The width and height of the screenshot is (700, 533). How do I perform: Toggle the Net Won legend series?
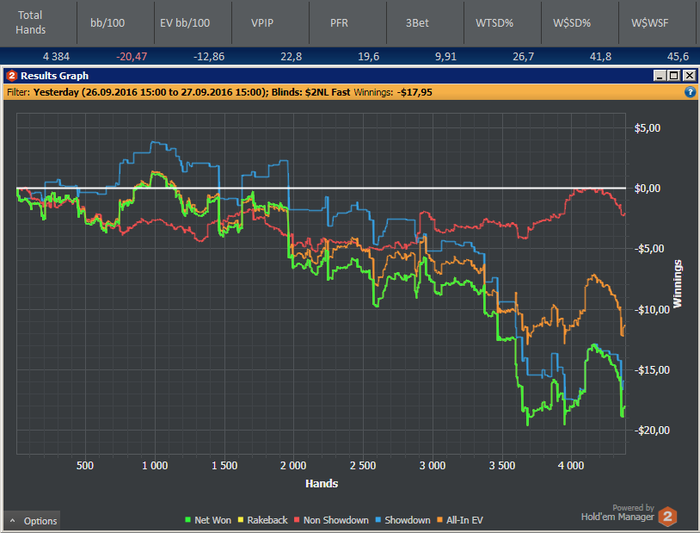coord(208,520)
